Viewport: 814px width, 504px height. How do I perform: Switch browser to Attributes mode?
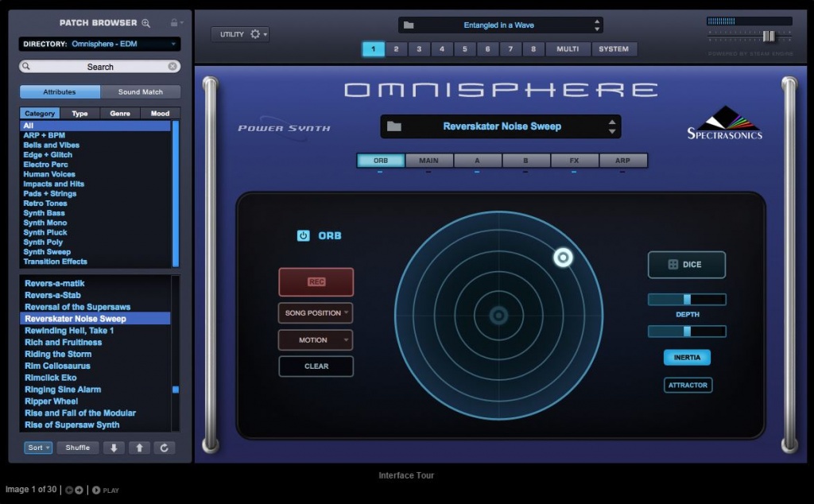60,92
